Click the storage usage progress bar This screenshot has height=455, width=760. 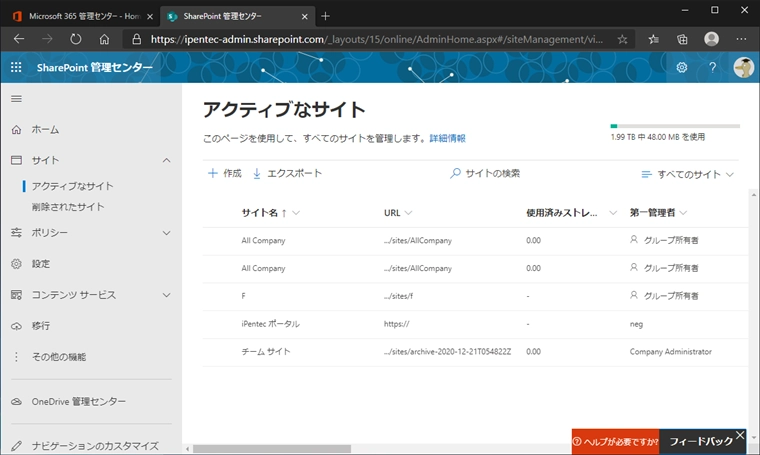675,126
